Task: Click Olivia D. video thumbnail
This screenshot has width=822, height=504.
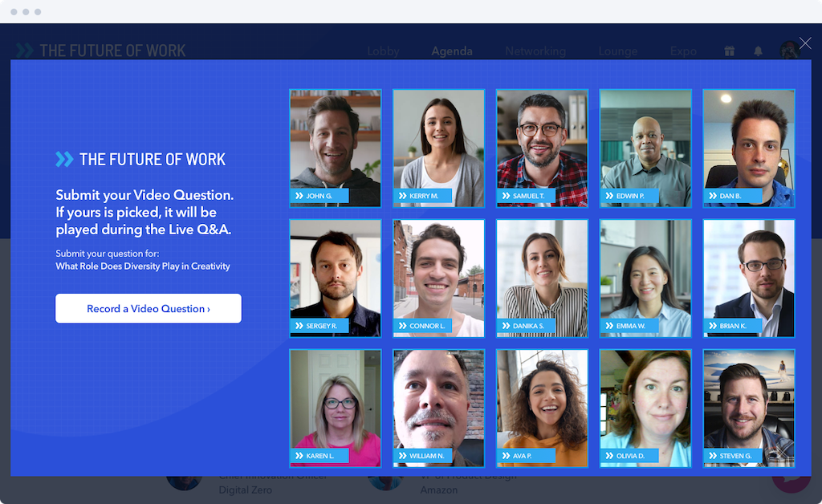Action: coord(645,408)
